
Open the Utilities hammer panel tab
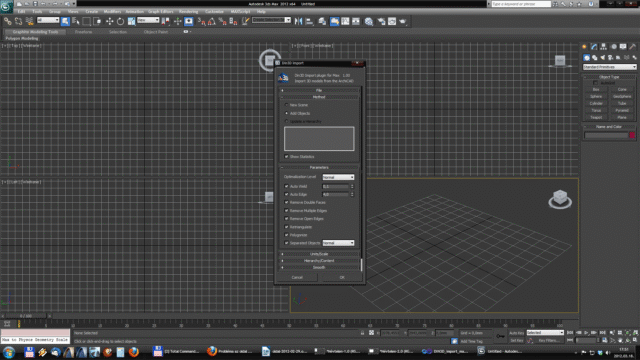(633, 47)
